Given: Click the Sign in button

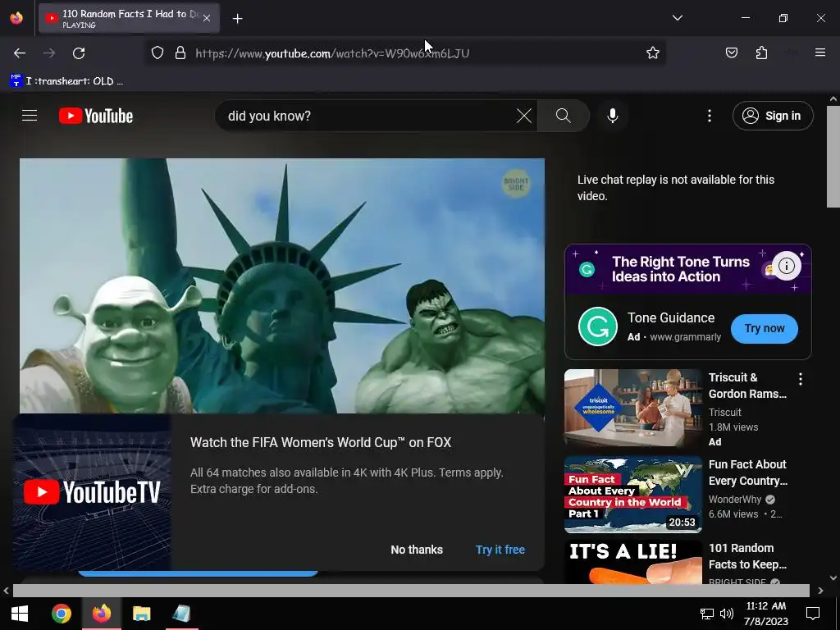Looking at the screenshot, I should [773, 116].
